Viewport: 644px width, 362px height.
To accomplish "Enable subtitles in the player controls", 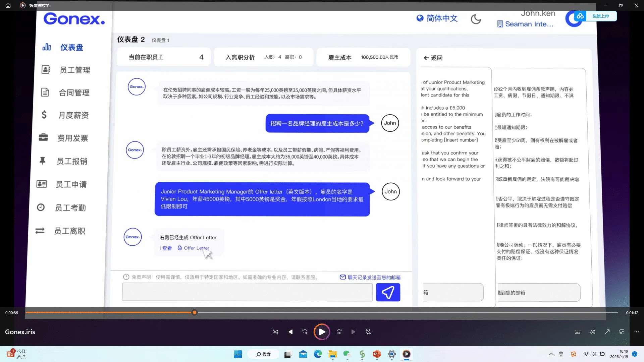I will 577,331.
